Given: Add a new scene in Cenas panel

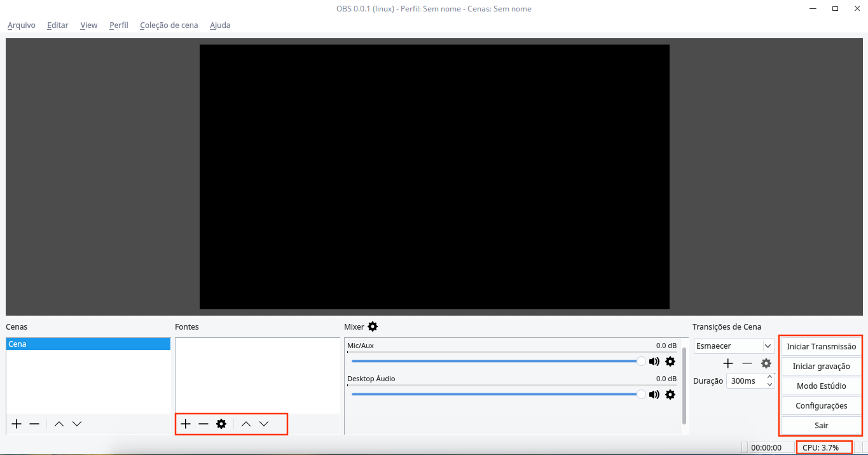Looking at the screenshot, I should [17, 424].
